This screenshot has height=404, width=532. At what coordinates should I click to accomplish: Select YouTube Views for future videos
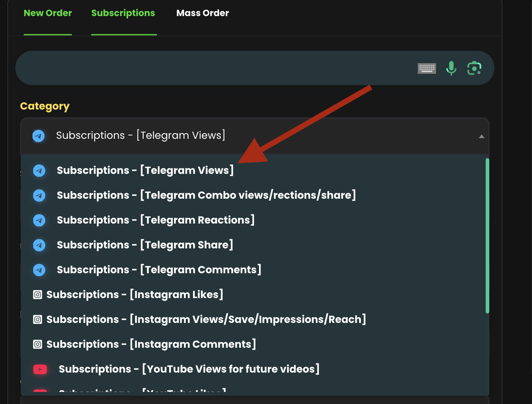(x=189, y=369)
